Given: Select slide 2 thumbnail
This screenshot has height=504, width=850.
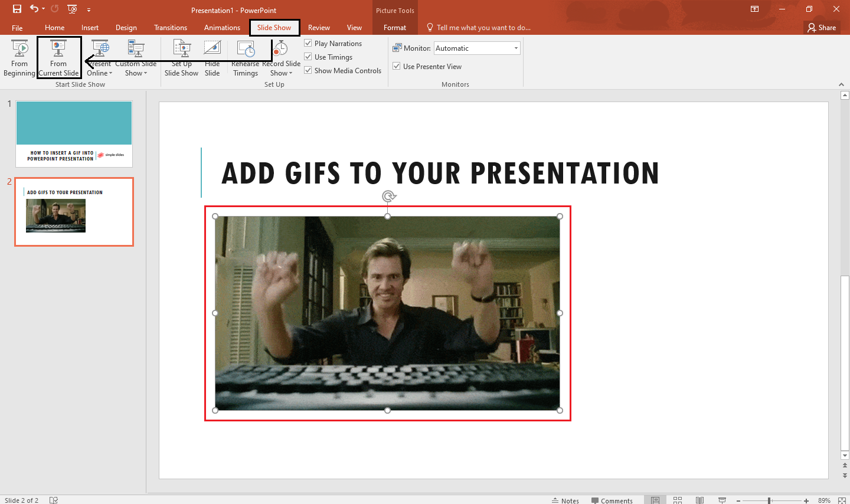Looking at the screenshot, I should tap(74, 211).
